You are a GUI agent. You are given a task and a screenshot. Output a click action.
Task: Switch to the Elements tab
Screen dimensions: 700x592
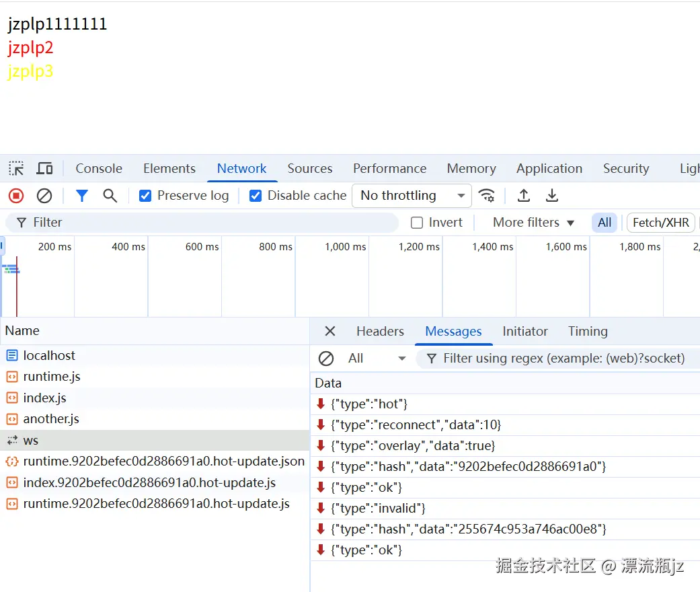coord(169,168)
